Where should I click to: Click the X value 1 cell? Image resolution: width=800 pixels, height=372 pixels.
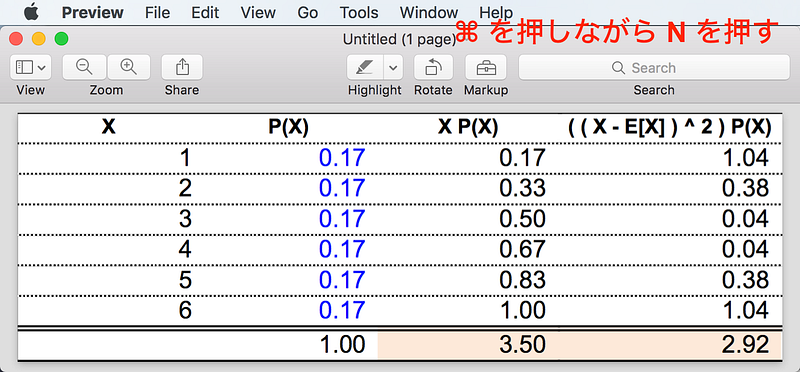coord(185,158)
